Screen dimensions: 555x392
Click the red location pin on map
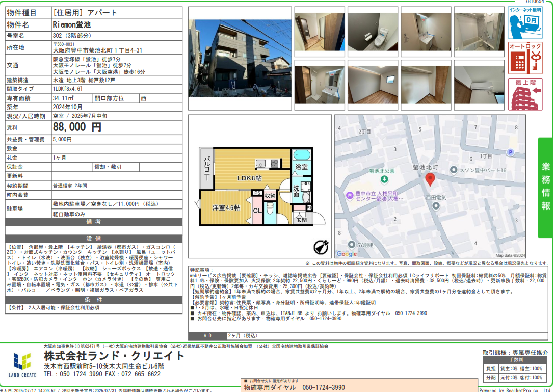430,179
